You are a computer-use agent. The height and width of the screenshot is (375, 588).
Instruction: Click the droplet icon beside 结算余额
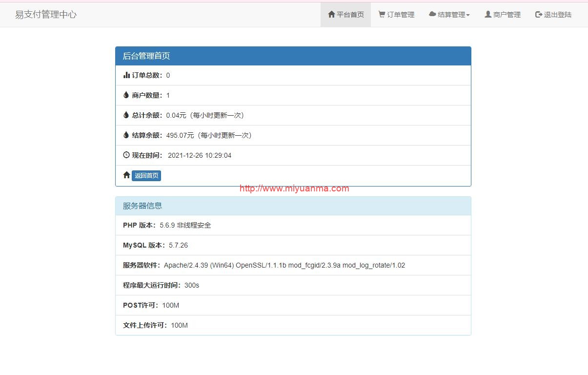click(x=126, y=135)
